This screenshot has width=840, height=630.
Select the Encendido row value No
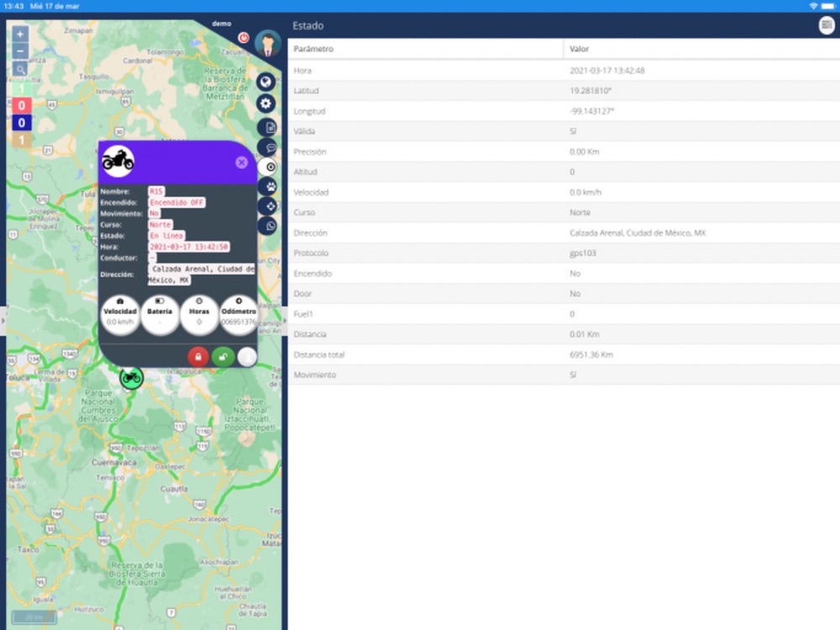point(575,273)
